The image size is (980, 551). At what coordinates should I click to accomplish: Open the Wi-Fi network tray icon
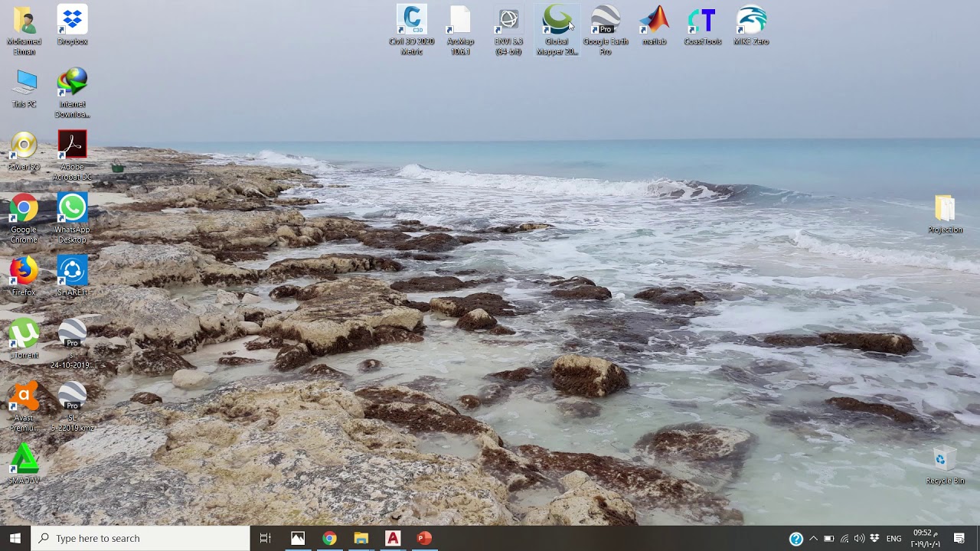point(844,539)
